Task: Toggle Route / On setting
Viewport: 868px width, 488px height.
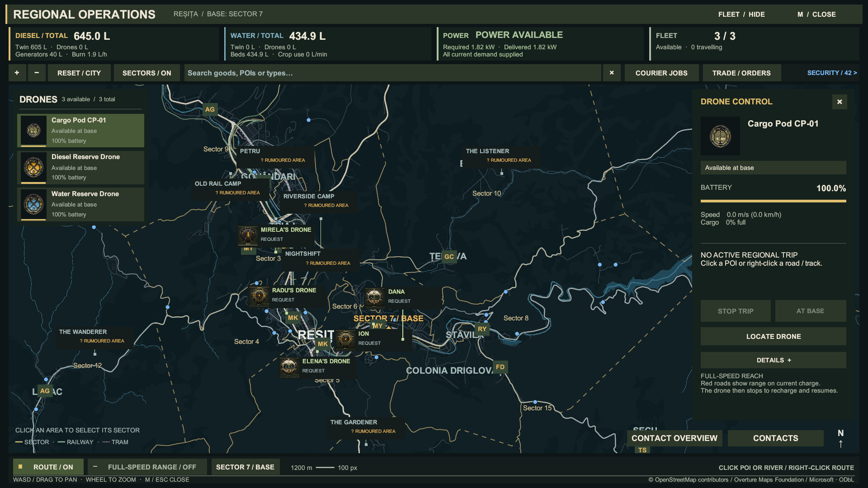Action: coord(48,467)
